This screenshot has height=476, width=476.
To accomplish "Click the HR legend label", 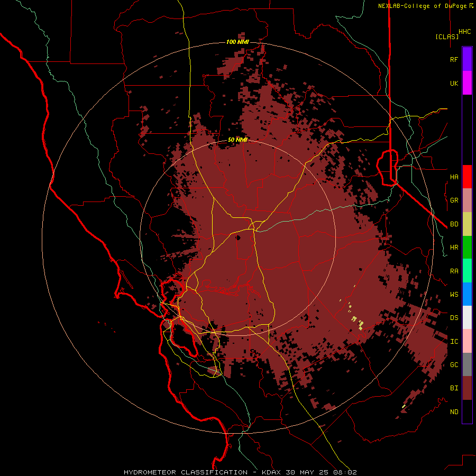I will pyautogui.click(x=454, y=248).
